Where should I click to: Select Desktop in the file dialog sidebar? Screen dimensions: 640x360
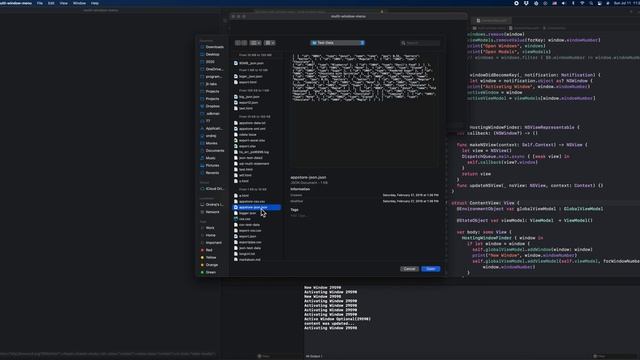pyautogui.click(x=210, y=54)
